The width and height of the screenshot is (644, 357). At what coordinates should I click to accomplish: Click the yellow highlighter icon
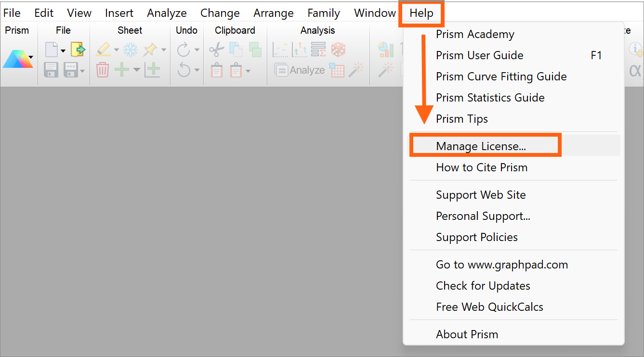click(x=103, y=49)
